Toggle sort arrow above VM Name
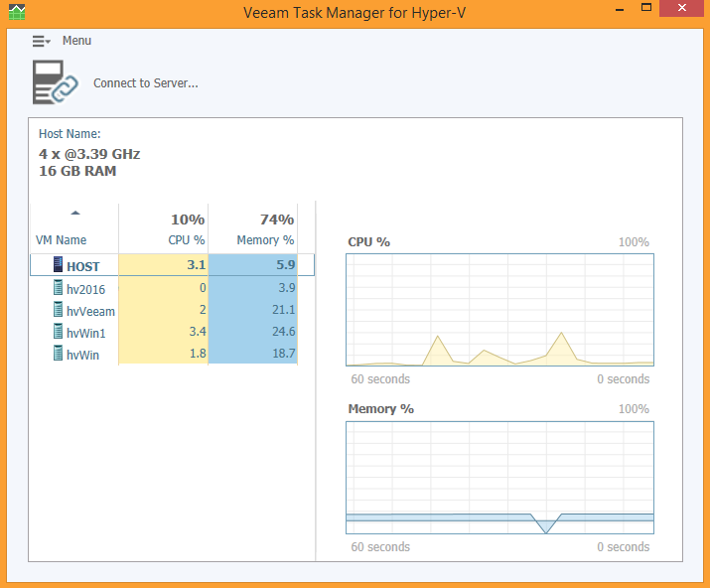The image size is (710, 588). tap(75, 213)
